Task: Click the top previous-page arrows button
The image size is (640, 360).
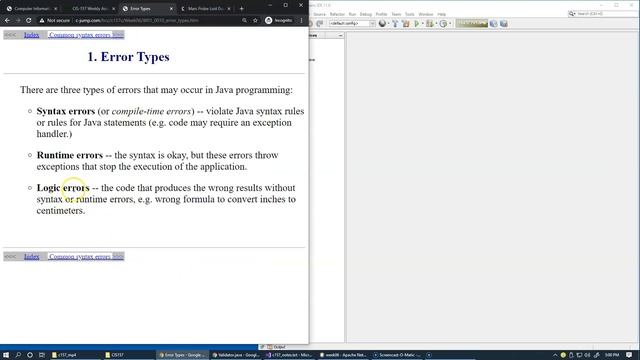Action: (x=10, y=35)
